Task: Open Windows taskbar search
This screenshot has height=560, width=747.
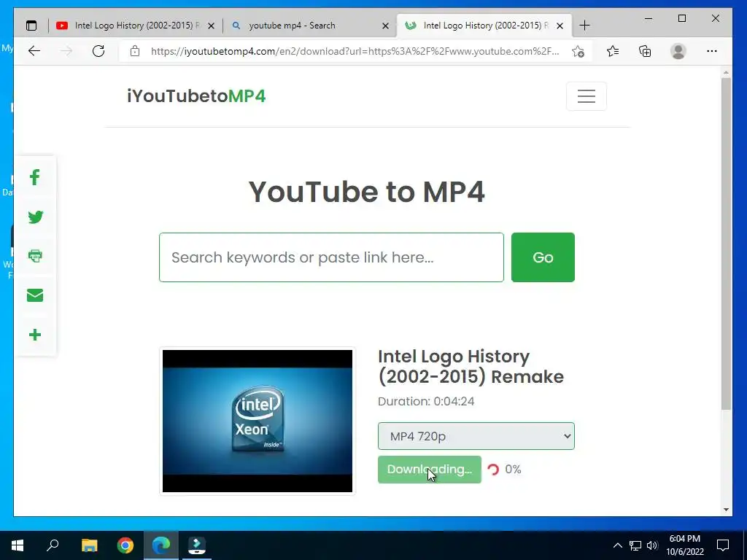Action: coord(53,545)
